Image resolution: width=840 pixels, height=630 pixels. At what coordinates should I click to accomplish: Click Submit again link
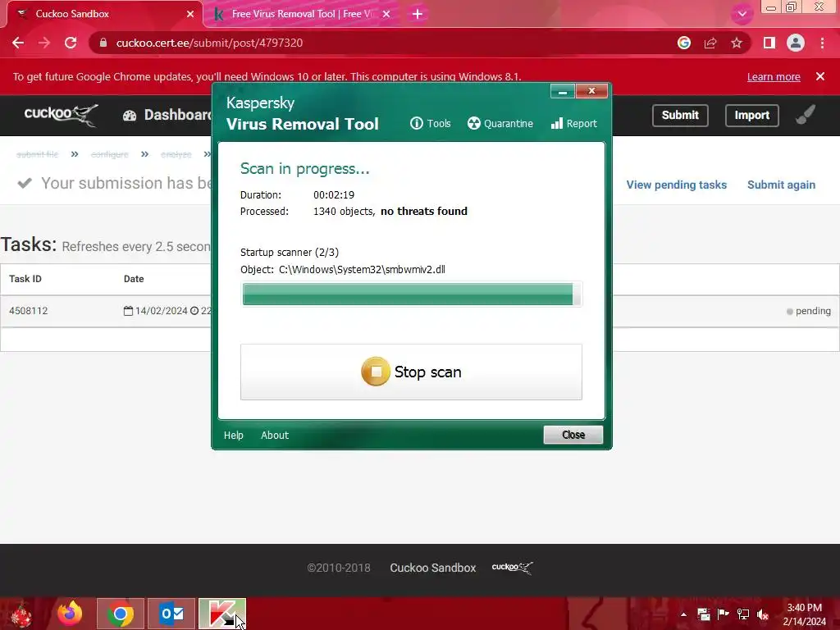pos(781,185)
